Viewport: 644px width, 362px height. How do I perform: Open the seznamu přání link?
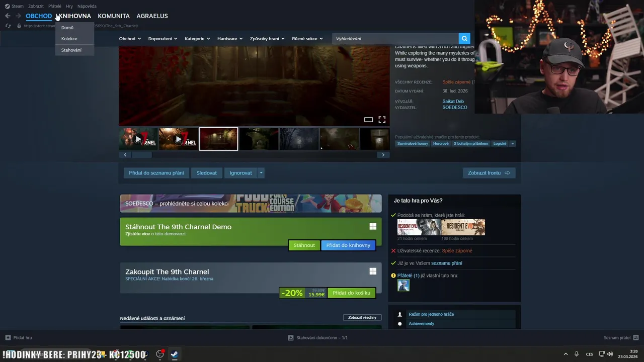(x=447, y=263)
